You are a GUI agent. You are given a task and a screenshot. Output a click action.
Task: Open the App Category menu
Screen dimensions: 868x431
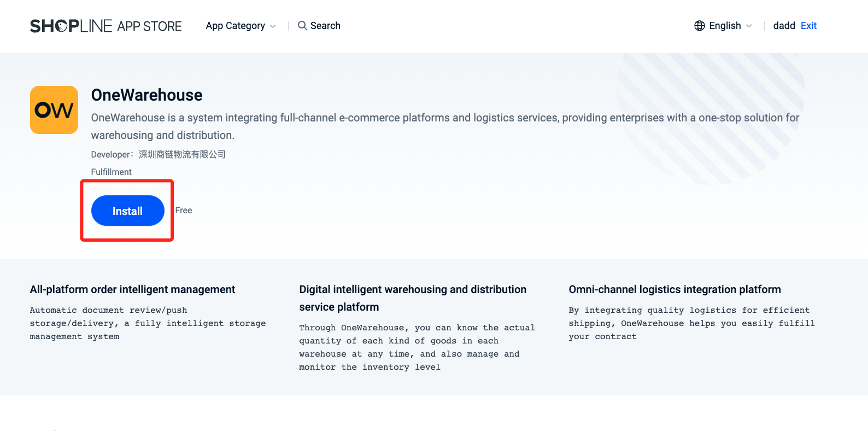click(241, 26)
